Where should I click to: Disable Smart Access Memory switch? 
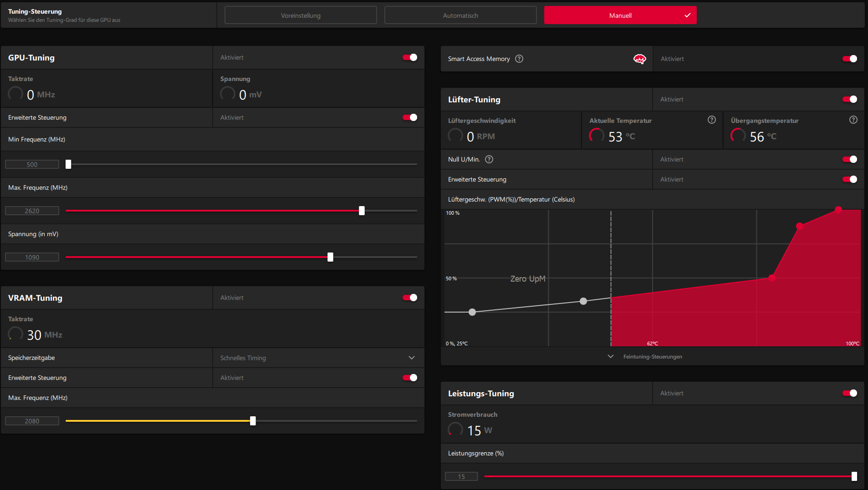850,59
